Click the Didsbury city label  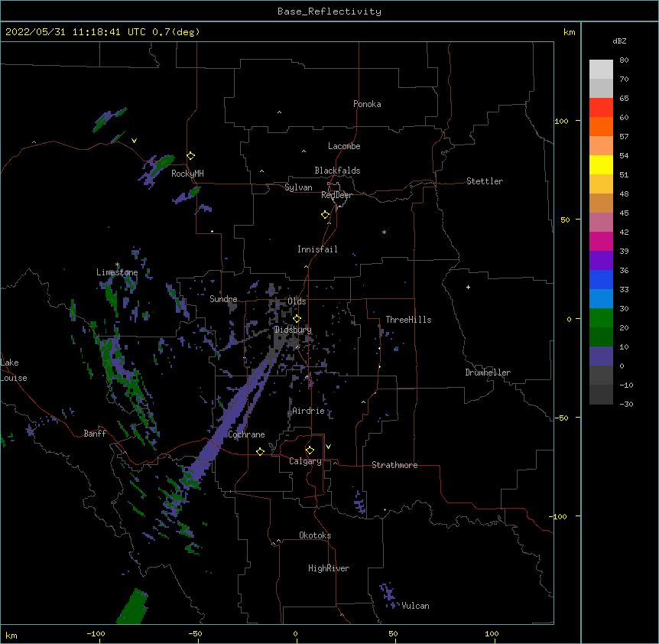pyautogui.click(x=294, y=330)
